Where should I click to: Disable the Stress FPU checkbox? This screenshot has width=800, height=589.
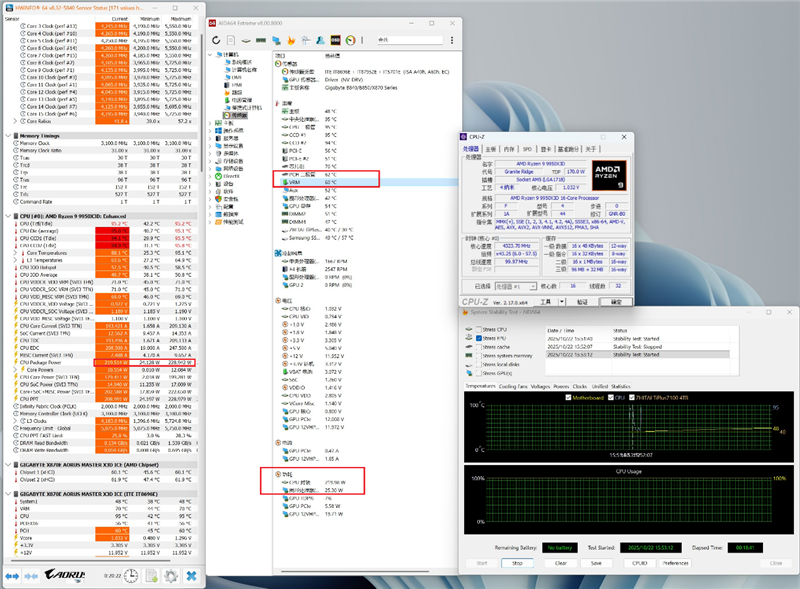point(479,338)
